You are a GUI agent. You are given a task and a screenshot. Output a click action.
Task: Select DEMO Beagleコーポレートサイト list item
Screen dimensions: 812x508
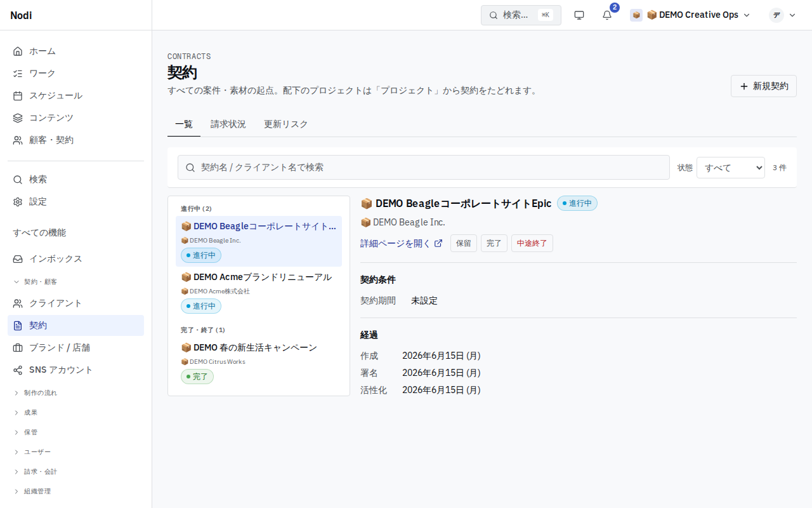259,241
